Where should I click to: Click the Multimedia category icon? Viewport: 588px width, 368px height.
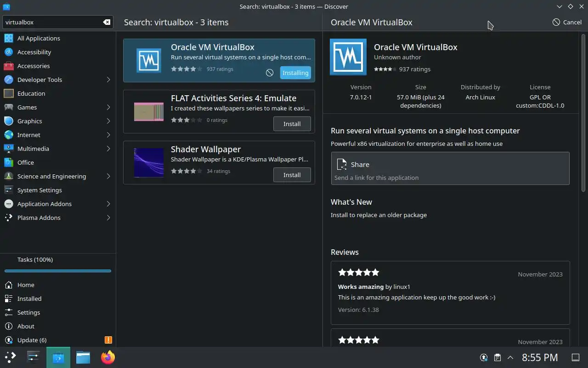pos(8,149)
